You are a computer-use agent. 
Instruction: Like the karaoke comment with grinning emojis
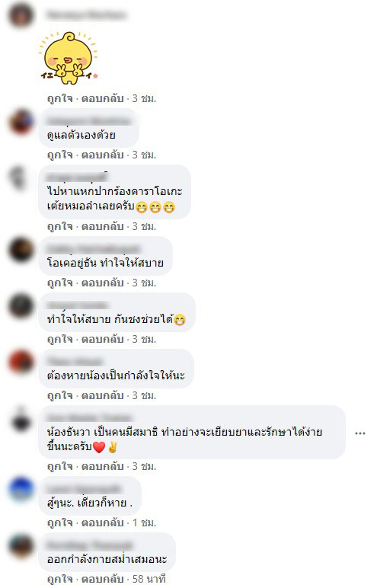pyautogui.click(x=59, y=226)
